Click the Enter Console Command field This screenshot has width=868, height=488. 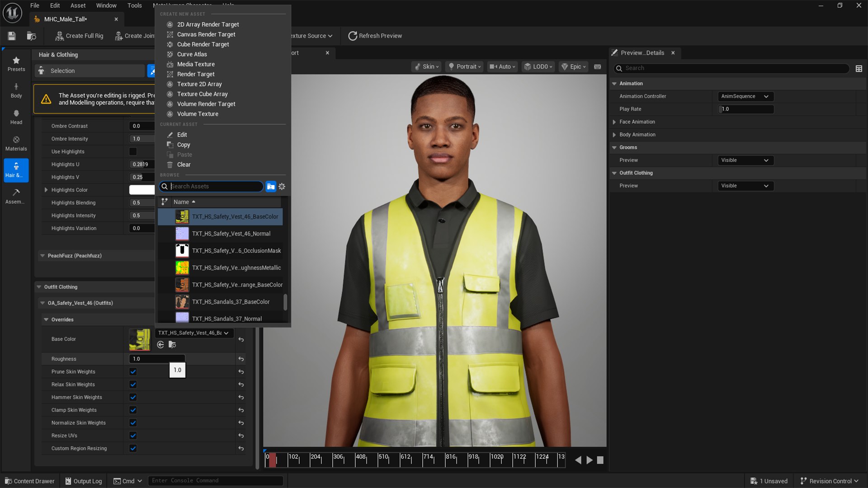[x=216, y=481]
